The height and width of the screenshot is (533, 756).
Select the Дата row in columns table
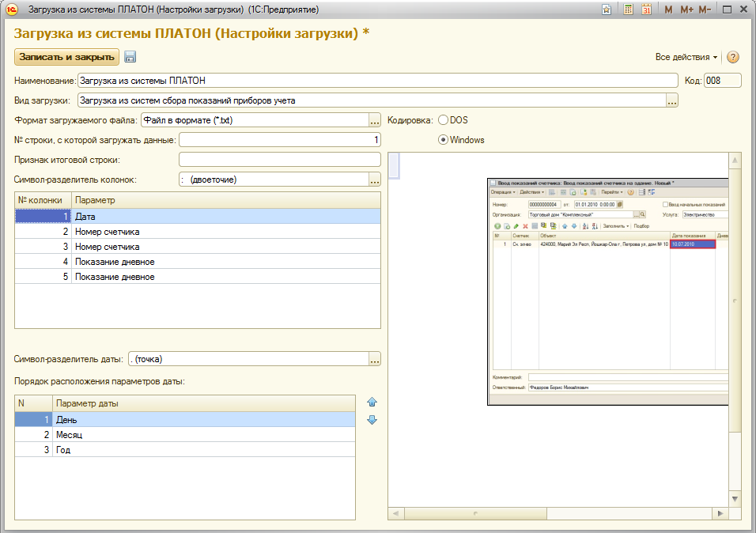(198, 217)
